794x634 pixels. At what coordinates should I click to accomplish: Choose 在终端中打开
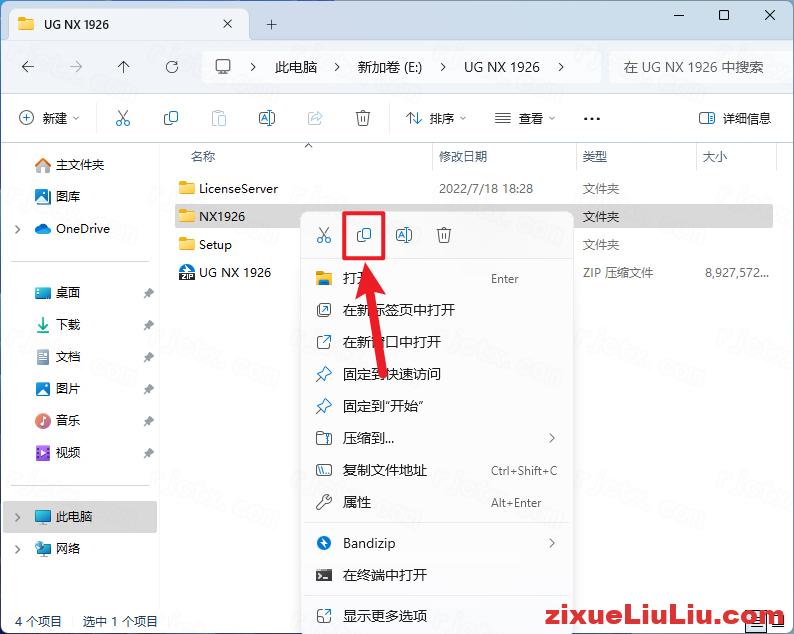coord(436,575)
